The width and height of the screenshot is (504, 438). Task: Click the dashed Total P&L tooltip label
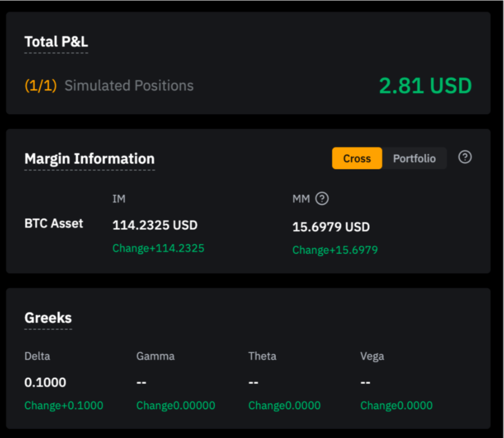point(56,42)
